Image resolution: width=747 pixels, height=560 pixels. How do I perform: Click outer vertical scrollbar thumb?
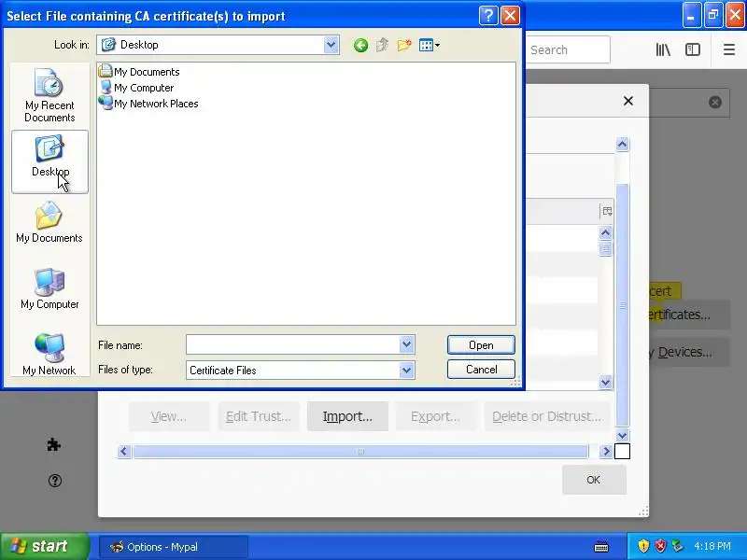(x=622, y=305)
